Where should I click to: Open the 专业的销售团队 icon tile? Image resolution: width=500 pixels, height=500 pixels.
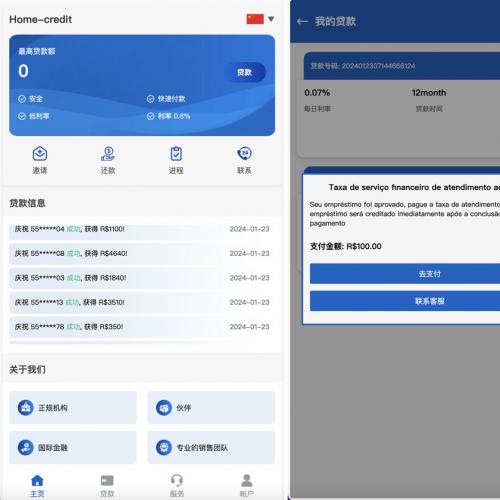pos(164,447)
